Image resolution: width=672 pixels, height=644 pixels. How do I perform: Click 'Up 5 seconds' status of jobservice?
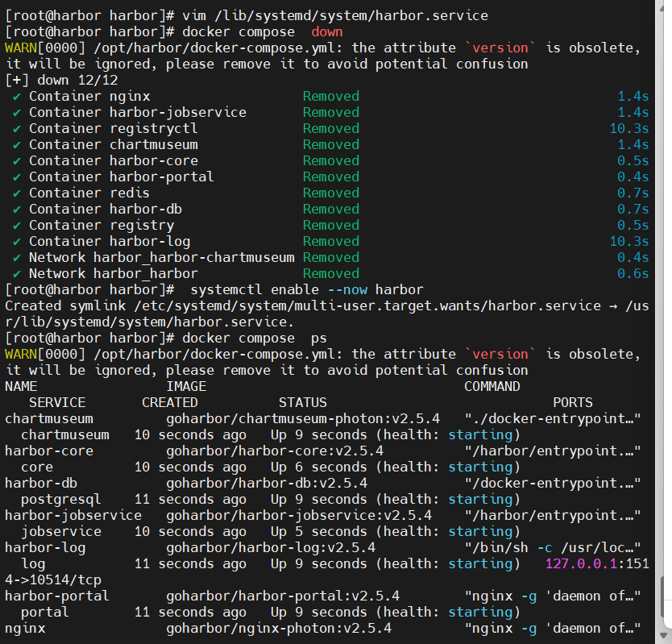click(319, 532)
